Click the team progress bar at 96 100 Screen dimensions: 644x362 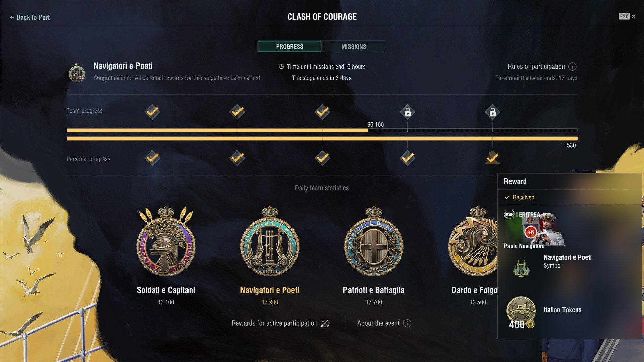(x=368, y=130)
